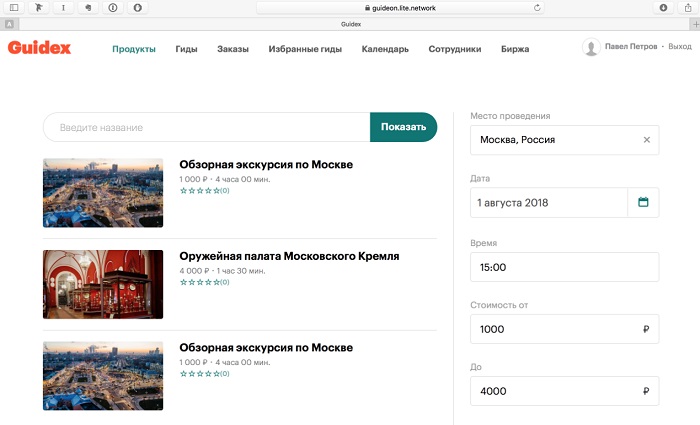This screenshot has width=700, height=425.
Task: Open Safari downloads button
Action: pos(663,8)
